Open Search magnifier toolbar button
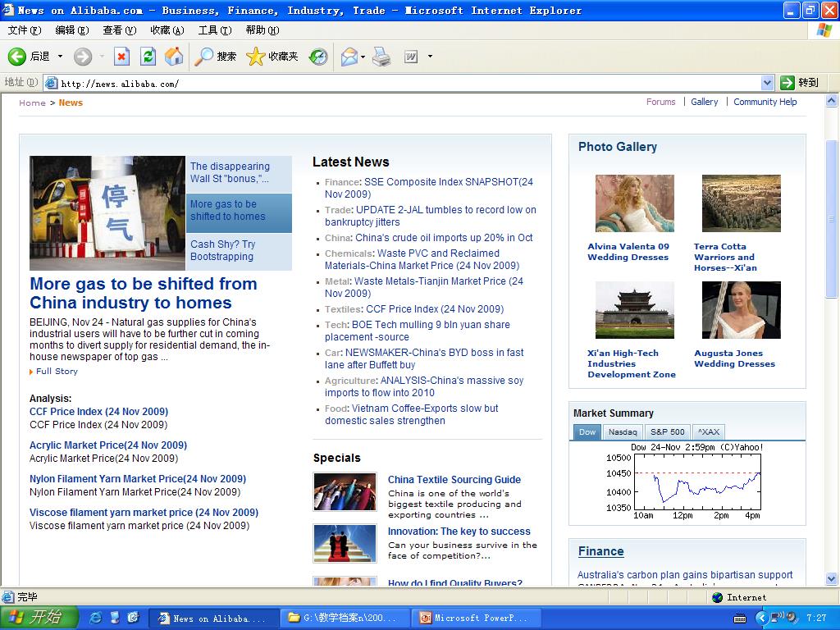Image resolution: width=840 pixels, height=630 pixels. (216, 57)
